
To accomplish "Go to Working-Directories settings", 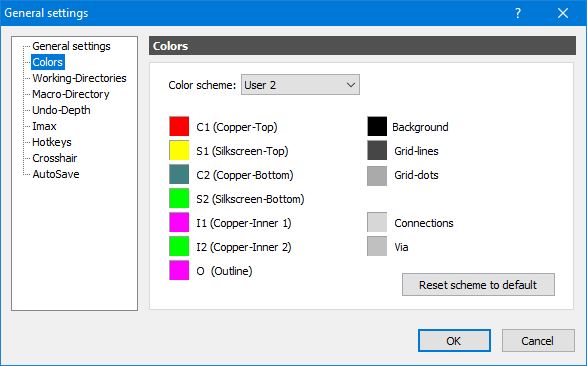I will click(79, 78).
